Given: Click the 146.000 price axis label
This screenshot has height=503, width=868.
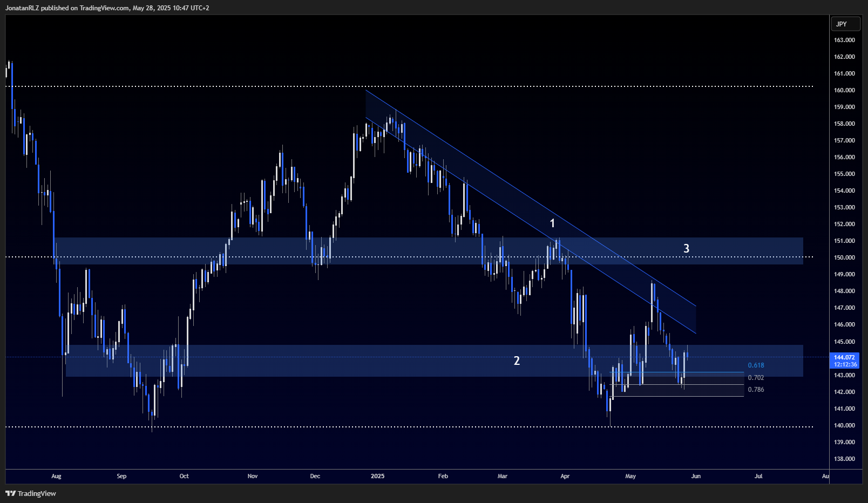Looking at the screenshot, I should [844, 324].
